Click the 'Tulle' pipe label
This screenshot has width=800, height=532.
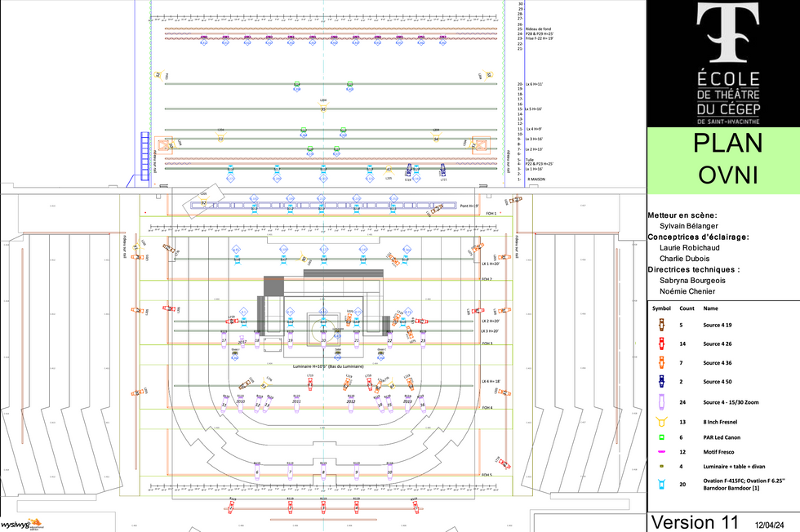(x=530, y=160)
